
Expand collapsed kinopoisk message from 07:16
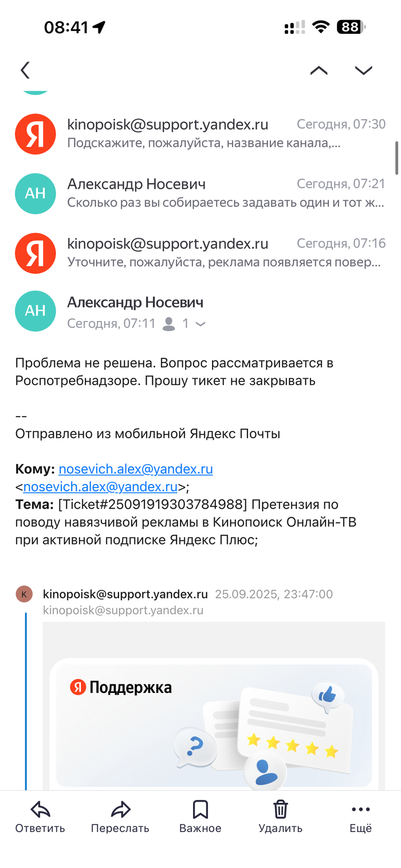click(223, 252)
